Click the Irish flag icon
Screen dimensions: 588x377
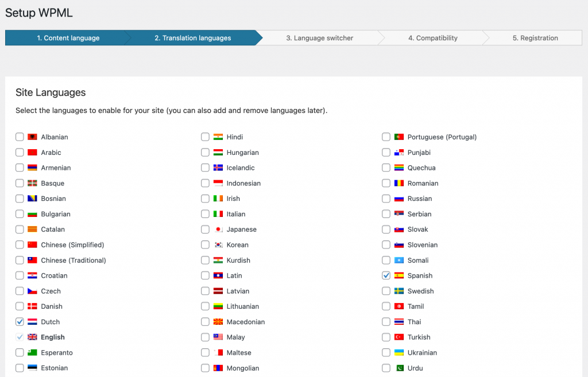[x=218, y=199]
